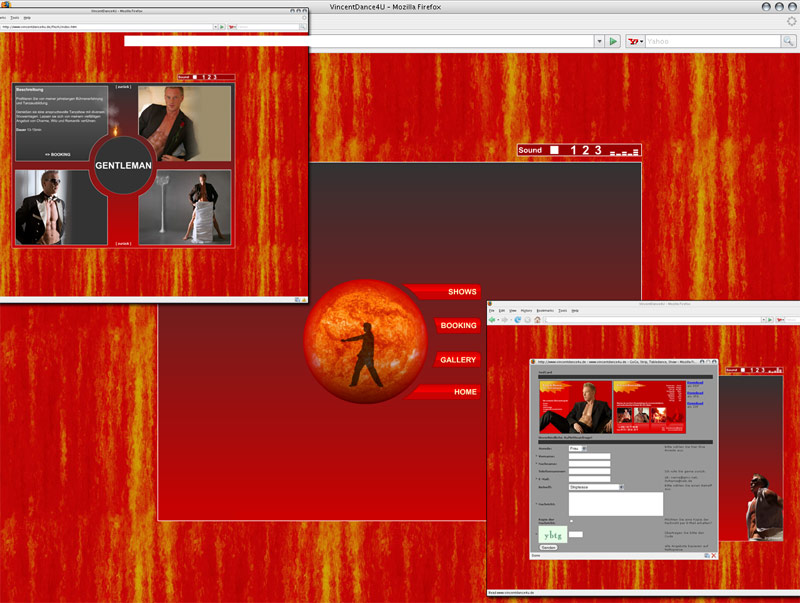The image size is (800, 603).
Task: Open the Betreff 'Striptease' dropdown
Action: pos(596,487)
